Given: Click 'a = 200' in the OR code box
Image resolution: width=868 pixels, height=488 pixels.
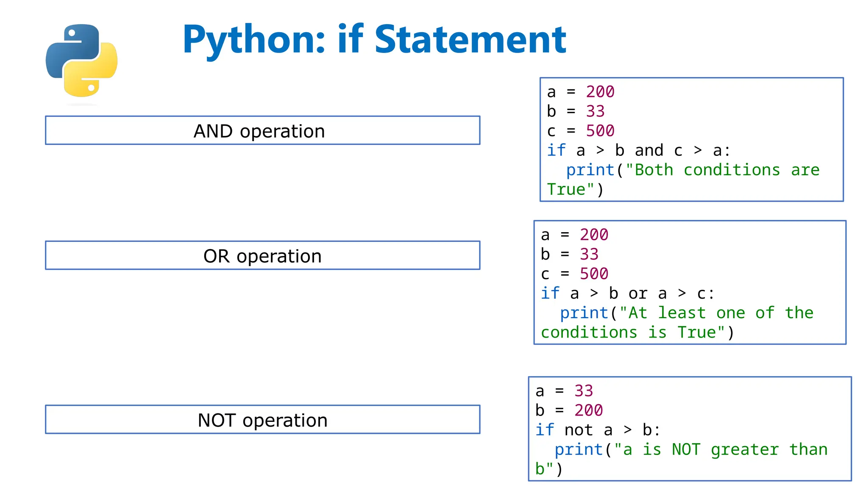Looking at the screenshot, I should click(575, 235).
